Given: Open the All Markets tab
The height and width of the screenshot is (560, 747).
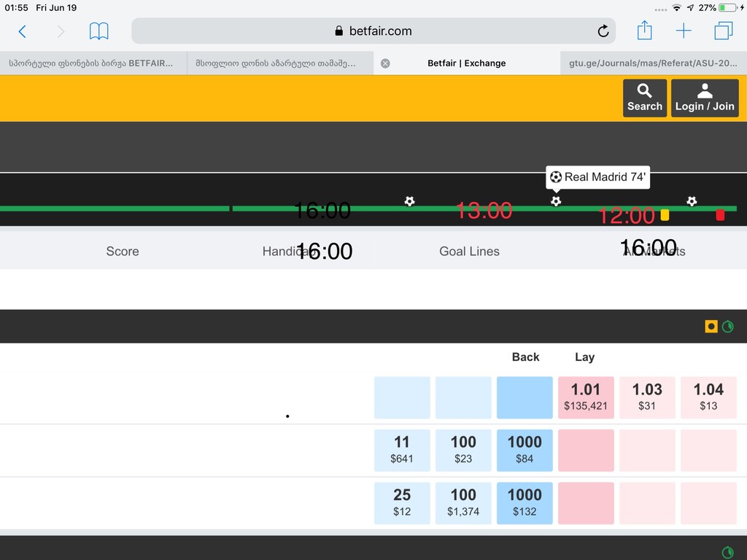Looking at the screenshot, I should point(654,251).
